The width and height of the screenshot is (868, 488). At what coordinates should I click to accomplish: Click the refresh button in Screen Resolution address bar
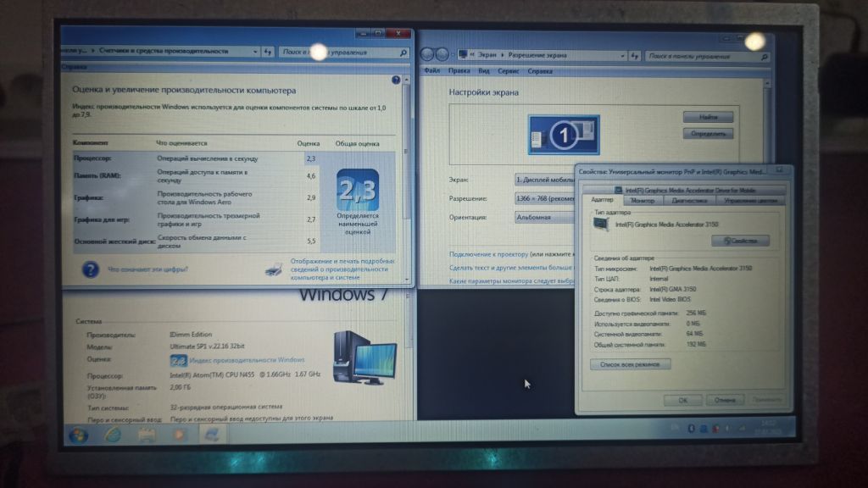pyautogui.click(x=635, y=56)
